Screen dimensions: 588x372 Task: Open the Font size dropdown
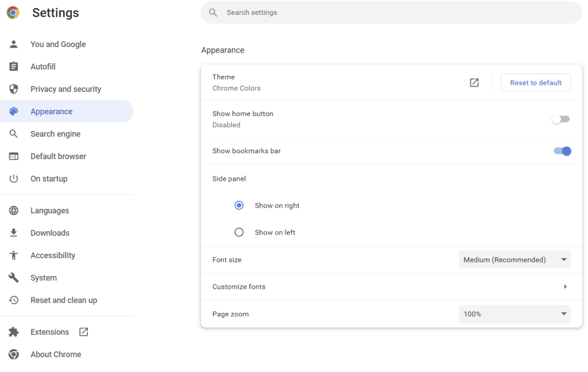pyautogui.click(x=514, y=260)
